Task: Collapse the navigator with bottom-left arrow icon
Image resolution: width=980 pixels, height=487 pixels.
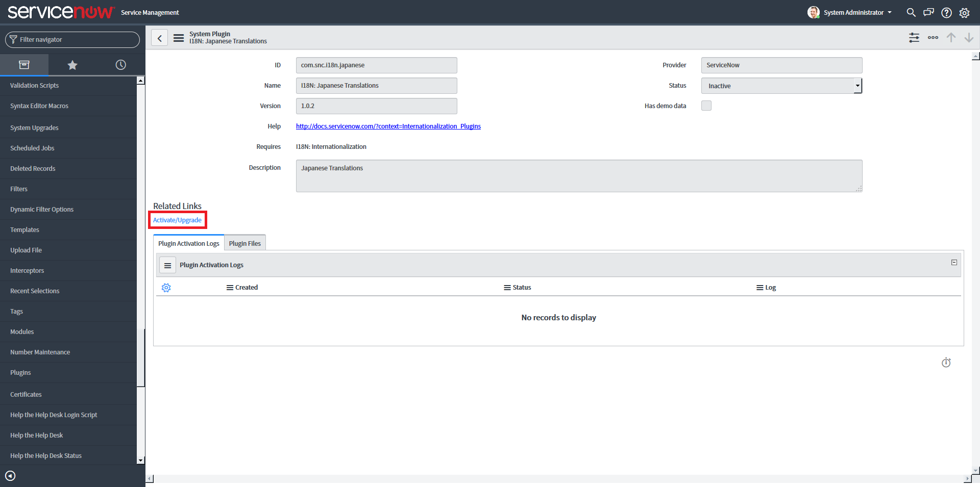Action: point(10,476)
